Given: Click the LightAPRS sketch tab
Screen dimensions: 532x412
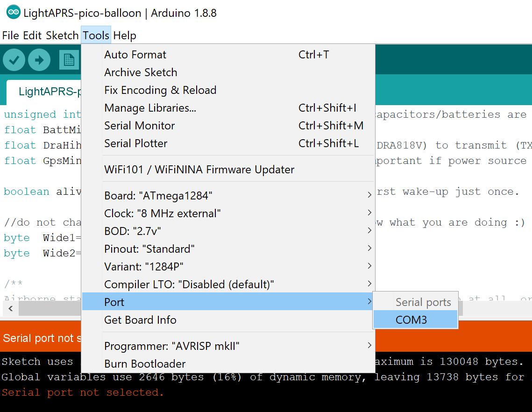Looking at the screenshot, I should click(x=44, y=92).
